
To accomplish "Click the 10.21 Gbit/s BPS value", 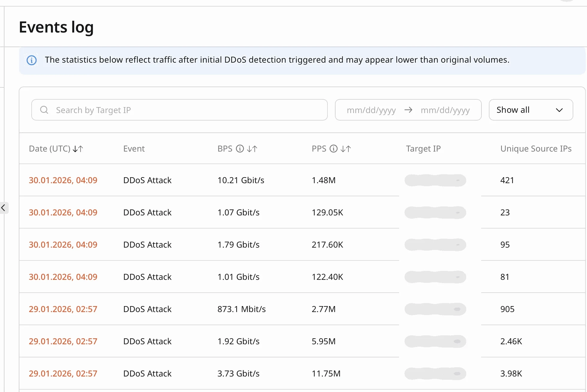I will pos(241,180).
